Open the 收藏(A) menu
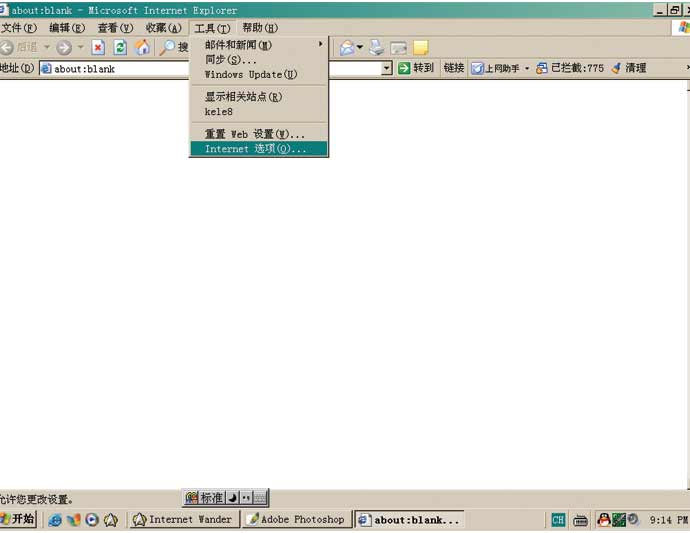The image size is (690, 533). (x=164, y=28)
